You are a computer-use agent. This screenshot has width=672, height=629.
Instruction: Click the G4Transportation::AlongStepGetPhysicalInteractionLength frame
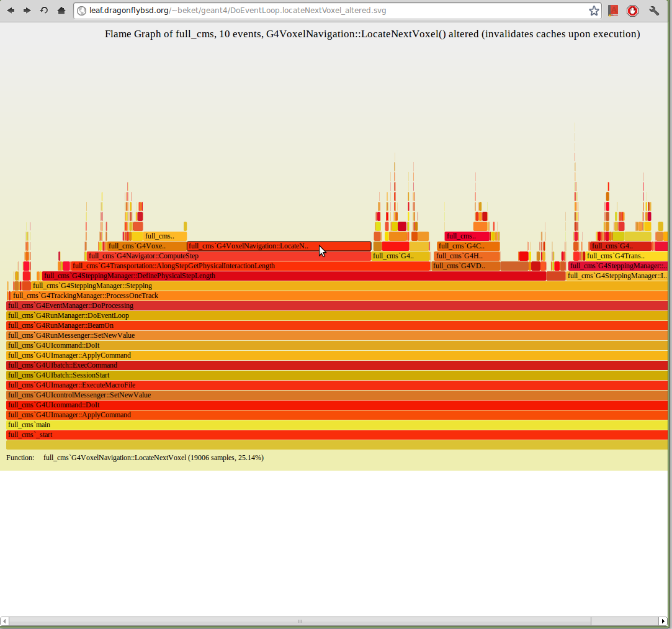251,266
